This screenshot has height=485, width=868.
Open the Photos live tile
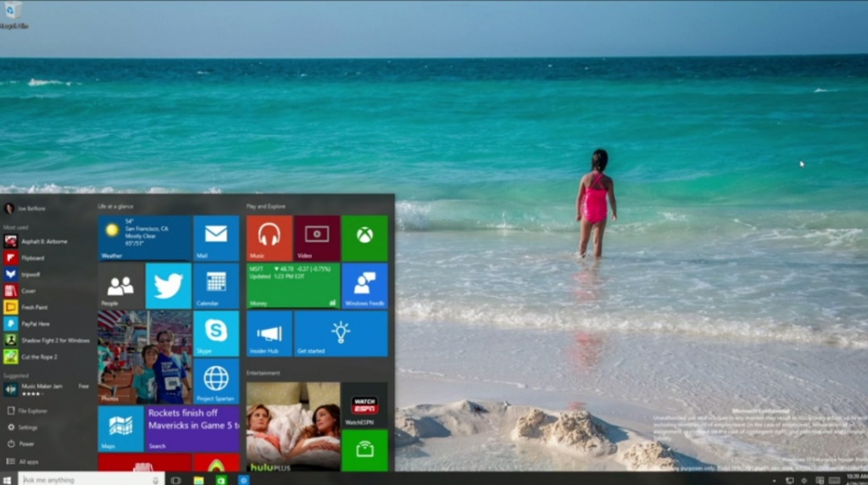(144, 357)
